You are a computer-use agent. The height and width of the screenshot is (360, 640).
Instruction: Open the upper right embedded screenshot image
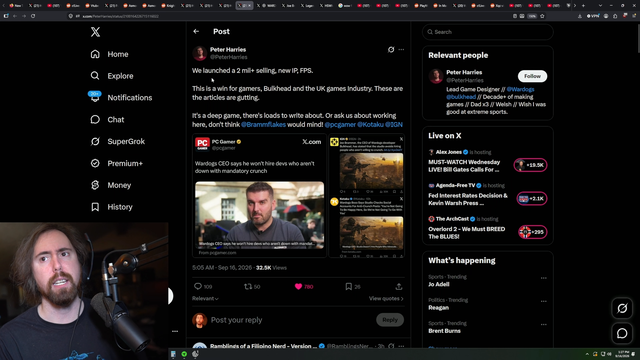pyautogui.click(x=371, y=171)
